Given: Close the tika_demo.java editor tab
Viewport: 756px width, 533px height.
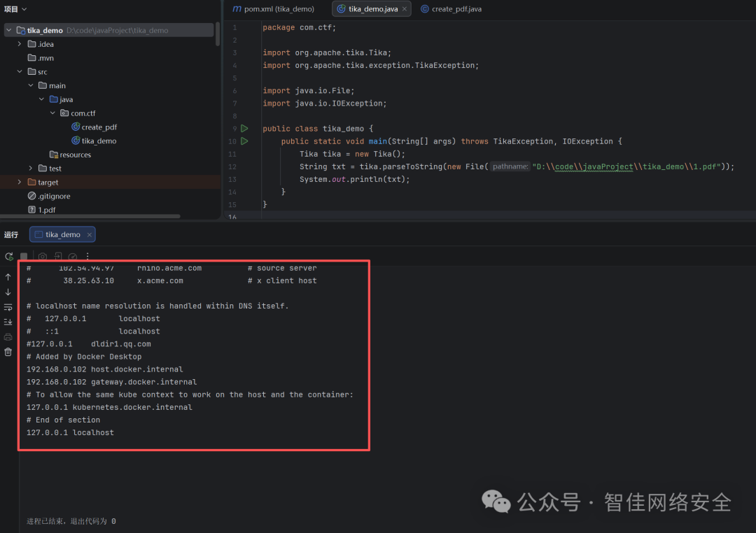Looking at the screenshot, I should click(405, 9).
